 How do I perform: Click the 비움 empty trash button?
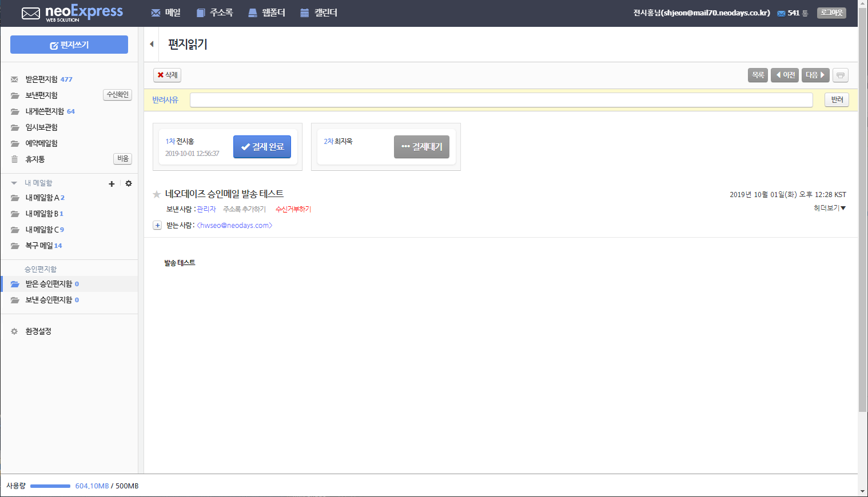(123, 159)
